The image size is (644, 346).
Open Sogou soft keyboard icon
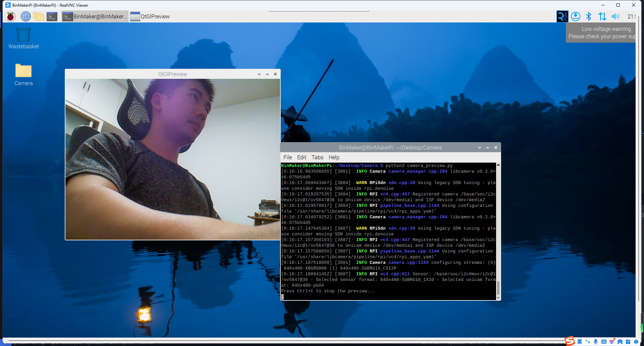click(x=604, y=342)
